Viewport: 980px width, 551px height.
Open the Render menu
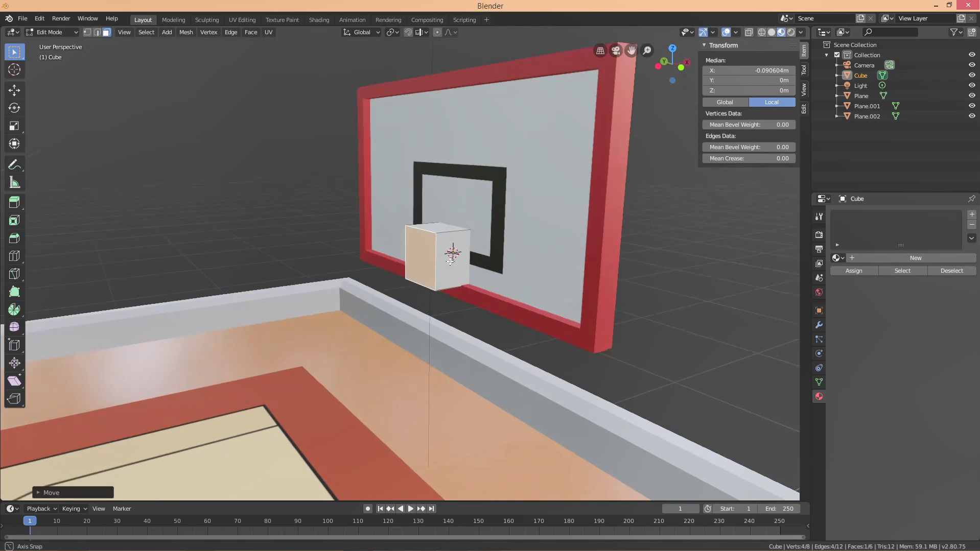coord(61,18)
